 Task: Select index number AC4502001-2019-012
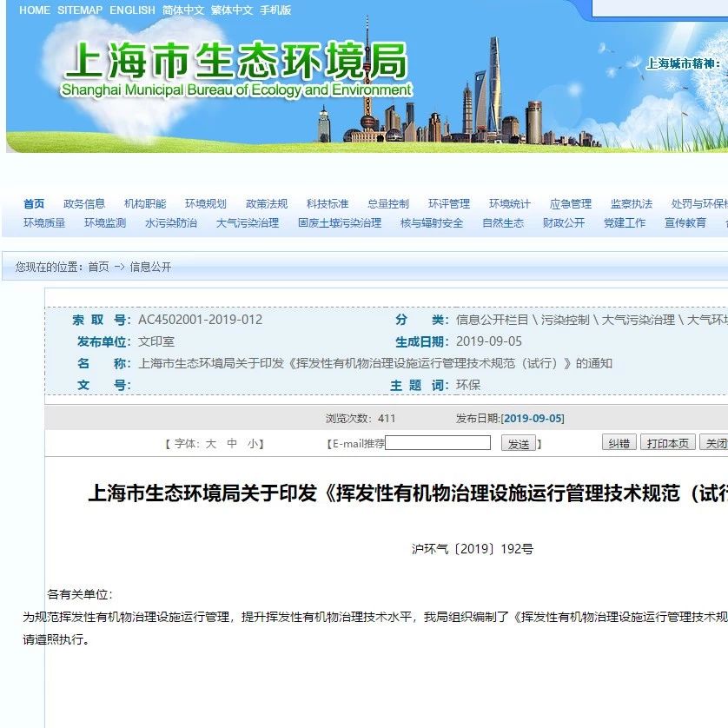click(200, 320)
